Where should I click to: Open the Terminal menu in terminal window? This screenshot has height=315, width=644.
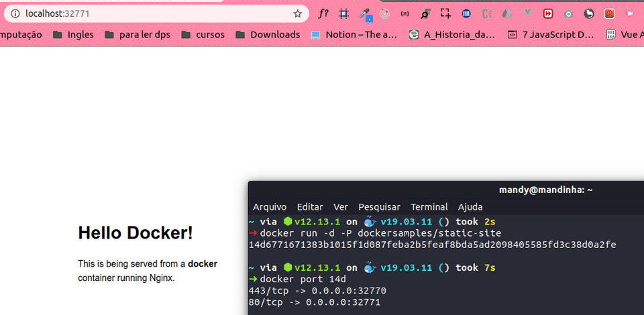429,206
